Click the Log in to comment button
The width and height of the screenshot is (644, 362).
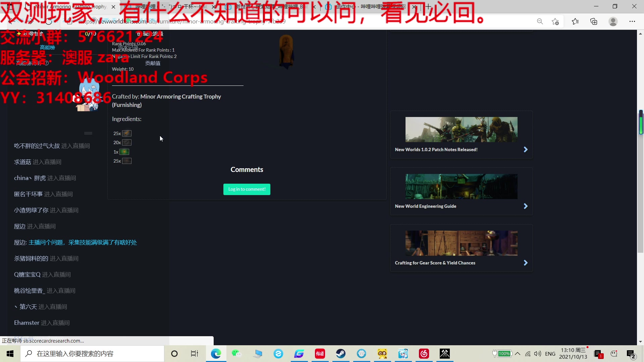click(x=247, y=189)
